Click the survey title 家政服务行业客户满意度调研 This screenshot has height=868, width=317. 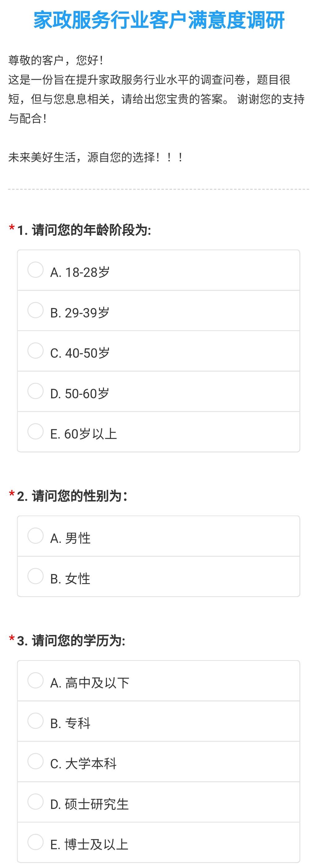click(x=158, y=20)
